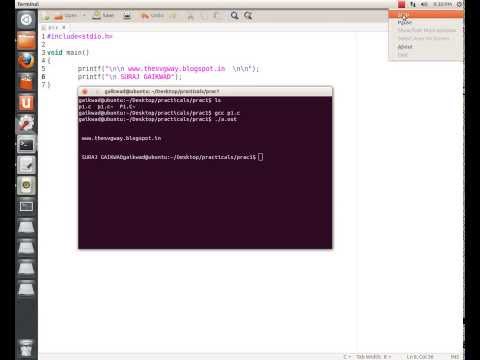This screenshot has width=480, height=360.
Task: Click www.thesvgway.blogspot.in output in terminal
Action: (121, 138)
